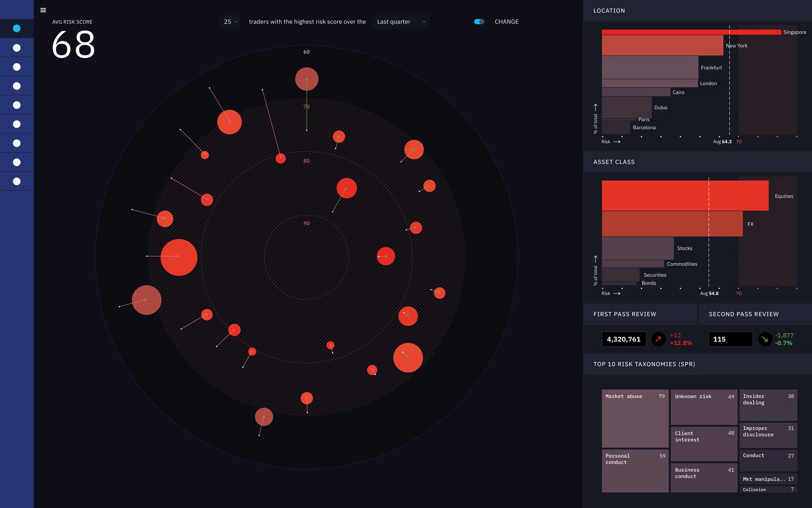This screenshot has height=508, width=812.
Task: Click the green down-arrow trend icon for Second Pass Review
Action: [765, 339]
